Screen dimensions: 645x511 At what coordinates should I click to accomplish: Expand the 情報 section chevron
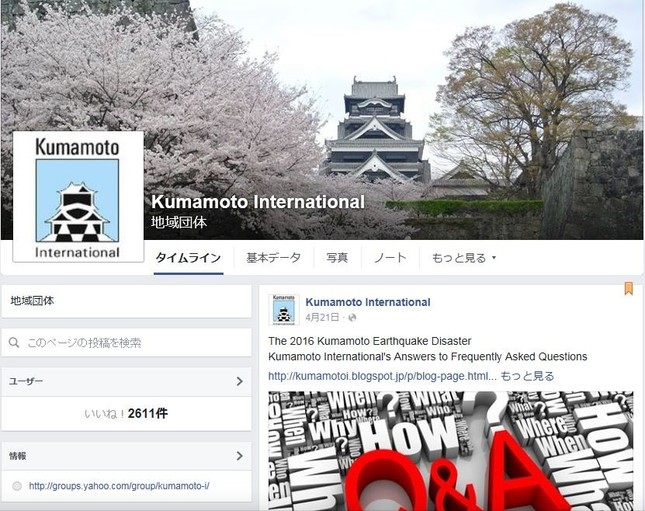pos(240,456)
